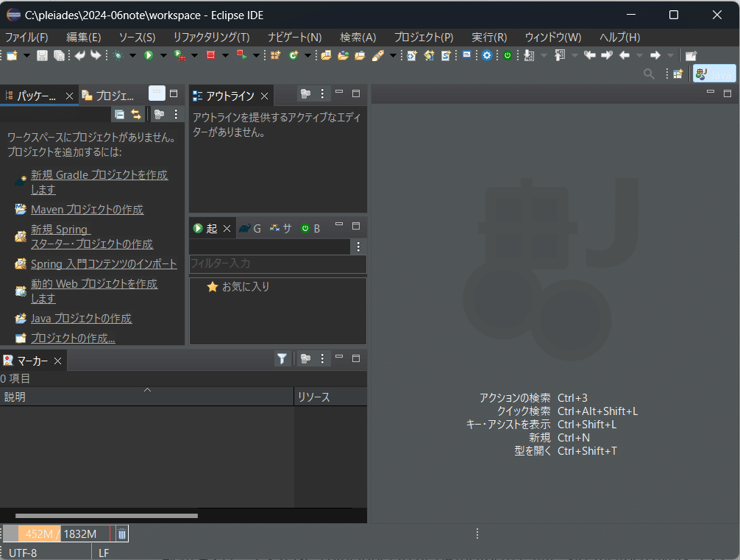Open dropdown arrow beside Terminate icon
This screenshot has width=740, height=560.
[225, 56]
